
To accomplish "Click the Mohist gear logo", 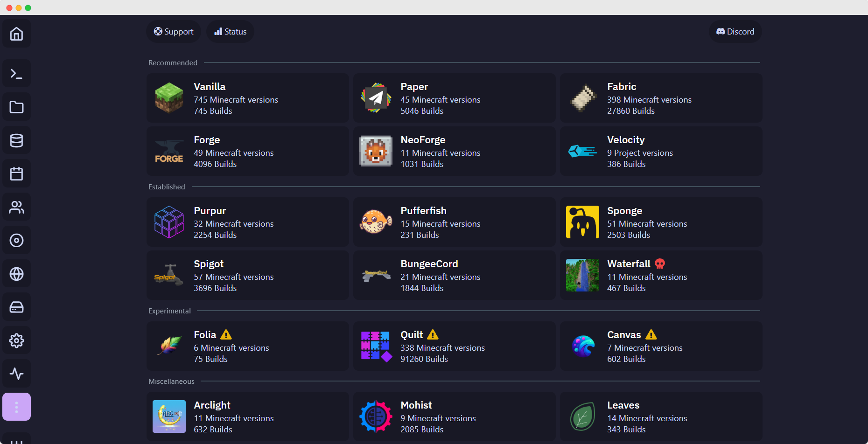I will 376,416.
